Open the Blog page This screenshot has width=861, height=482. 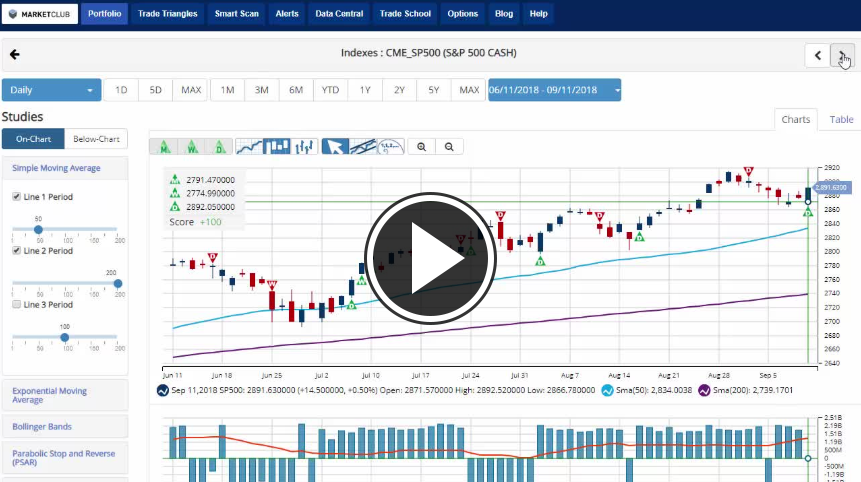[504, 14]
